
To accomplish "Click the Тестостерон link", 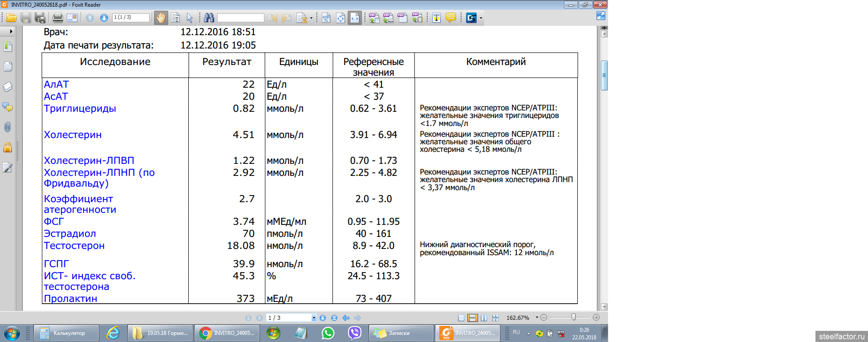I will pos(74,245).
